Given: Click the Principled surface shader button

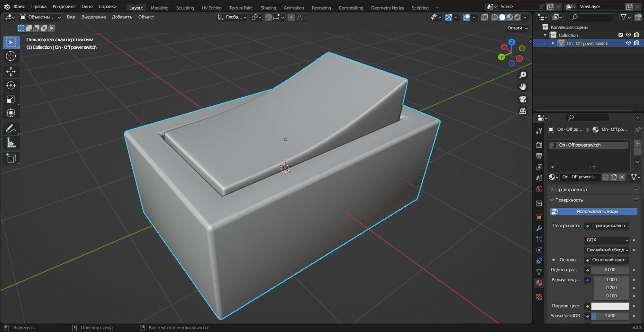Looking at the screenshot, I should (x=607, y=226).
